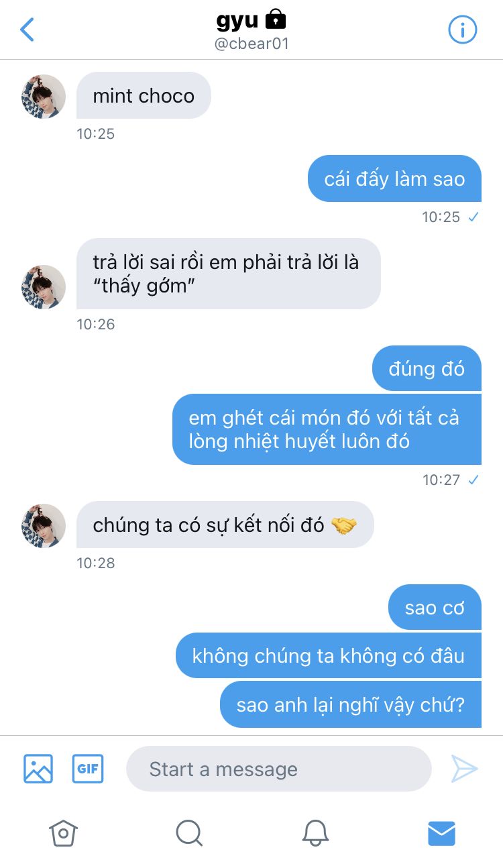Select the cái đấy làm sao bubble
503x868 pixels.
(394, 178)
